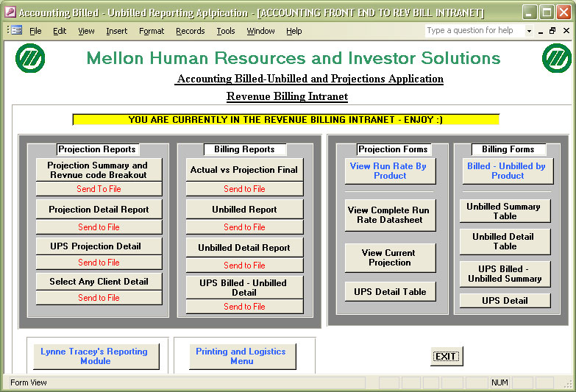Open the Insert menu

116,31
